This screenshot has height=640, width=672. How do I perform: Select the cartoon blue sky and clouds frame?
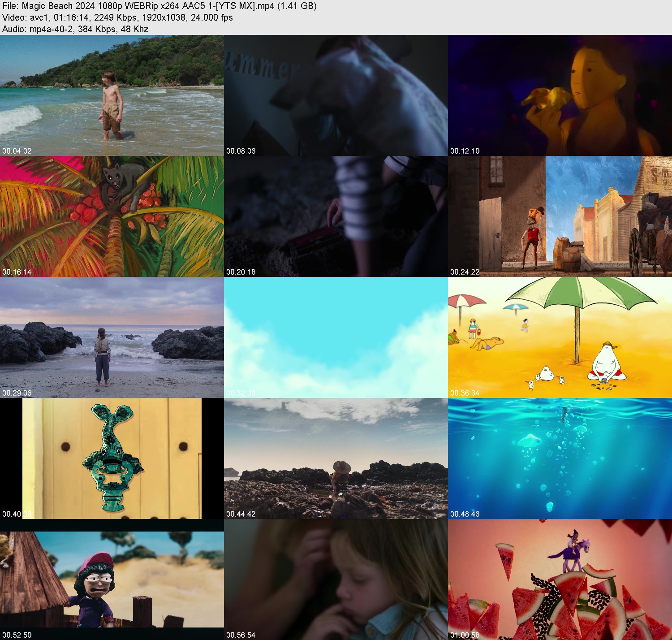336,337
